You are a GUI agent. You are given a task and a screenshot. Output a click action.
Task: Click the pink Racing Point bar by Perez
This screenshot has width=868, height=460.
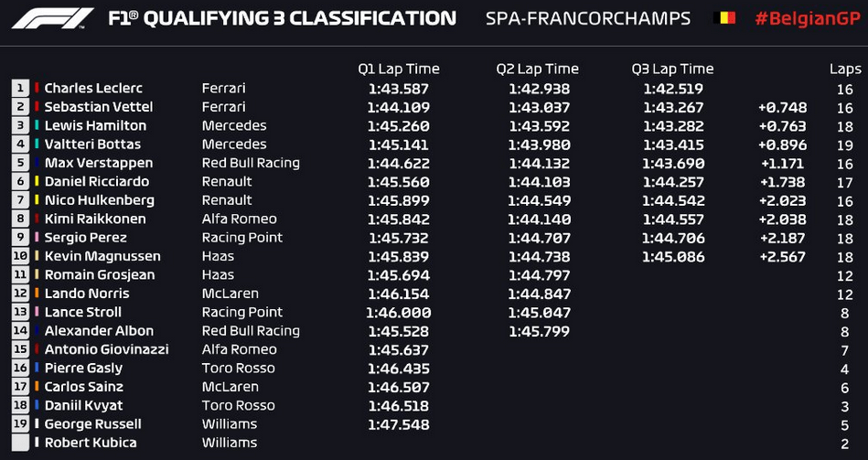[38, 237]
